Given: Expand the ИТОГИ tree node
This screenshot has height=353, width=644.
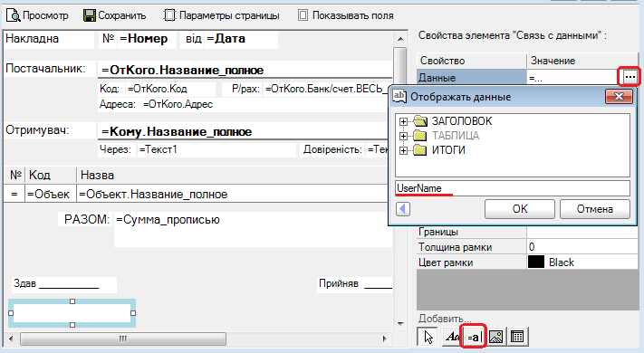Looking at the screenshot, I should [403, 150].
